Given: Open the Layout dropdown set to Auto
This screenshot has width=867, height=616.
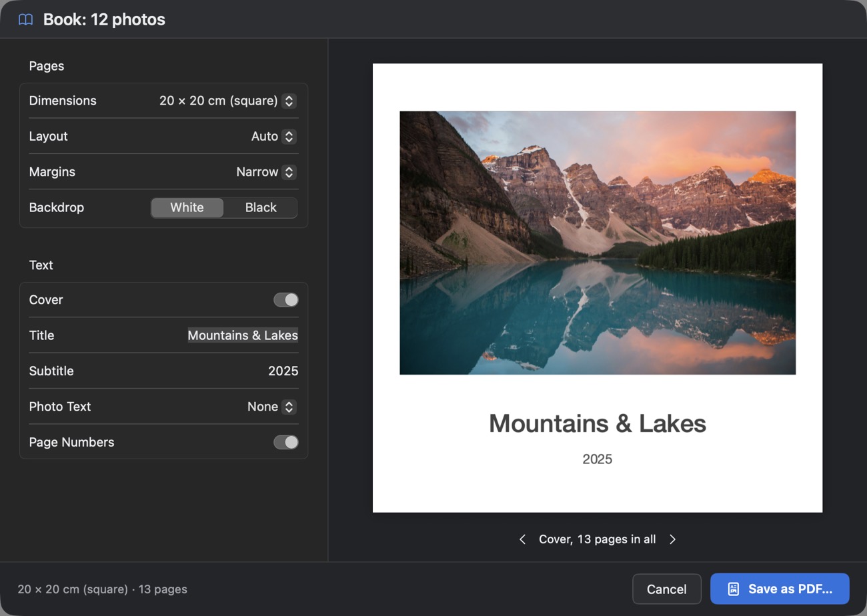Looking at the screenshot, I should [x=273, y=136].
